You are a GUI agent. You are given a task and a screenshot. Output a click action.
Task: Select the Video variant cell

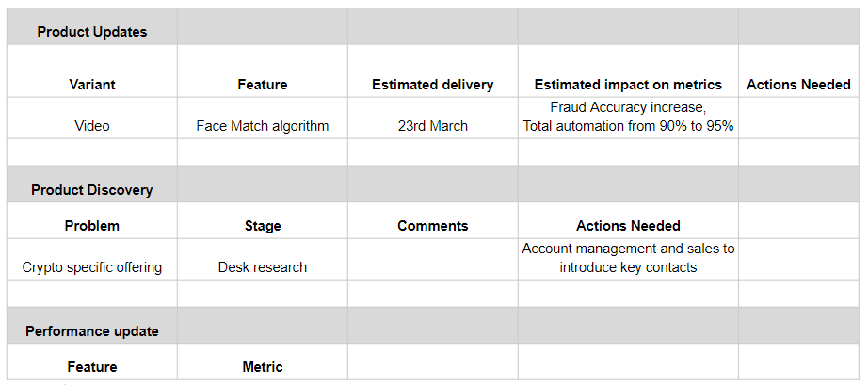click(92, 125)
